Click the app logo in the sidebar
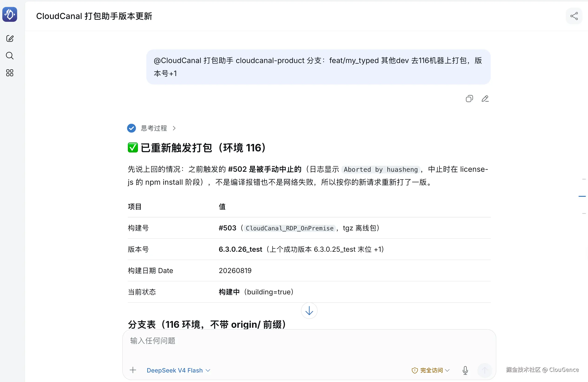 [10, 14]
